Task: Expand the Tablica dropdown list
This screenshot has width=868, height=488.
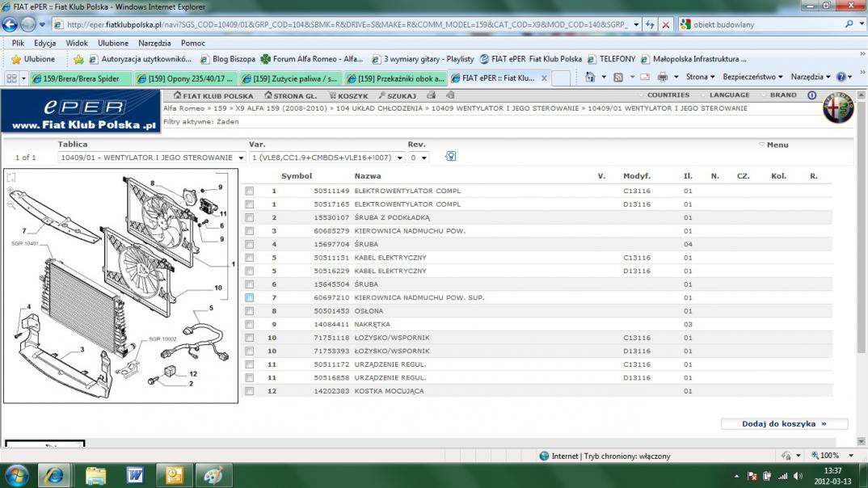Action: tap(241, 158)
